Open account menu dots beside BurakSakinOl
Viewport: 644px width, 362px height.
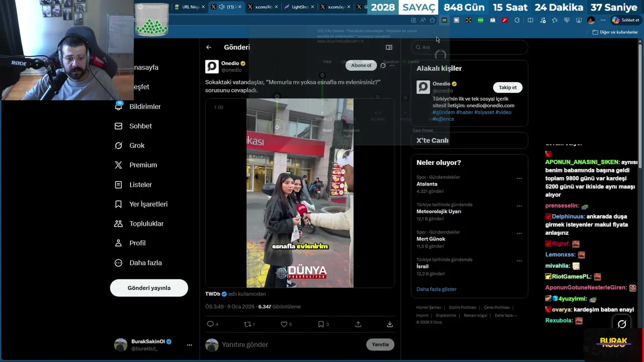click(x=189, y=345)
